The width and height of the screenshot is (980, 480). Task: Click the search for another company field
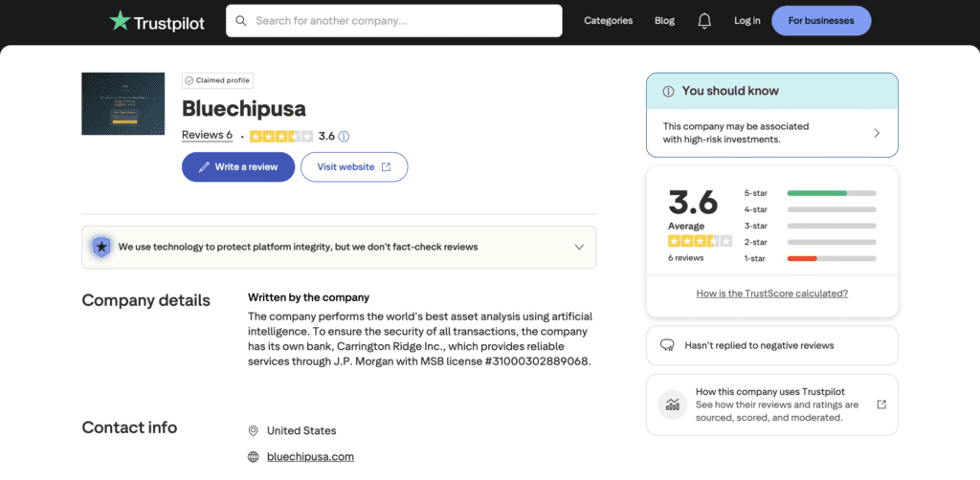(402, 20)
